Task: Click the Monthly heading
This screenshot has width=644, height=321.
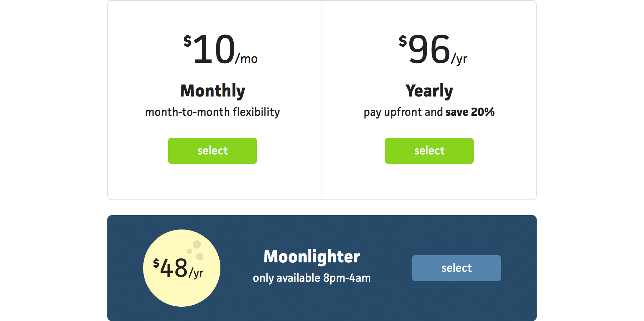Action: [213, 91]
